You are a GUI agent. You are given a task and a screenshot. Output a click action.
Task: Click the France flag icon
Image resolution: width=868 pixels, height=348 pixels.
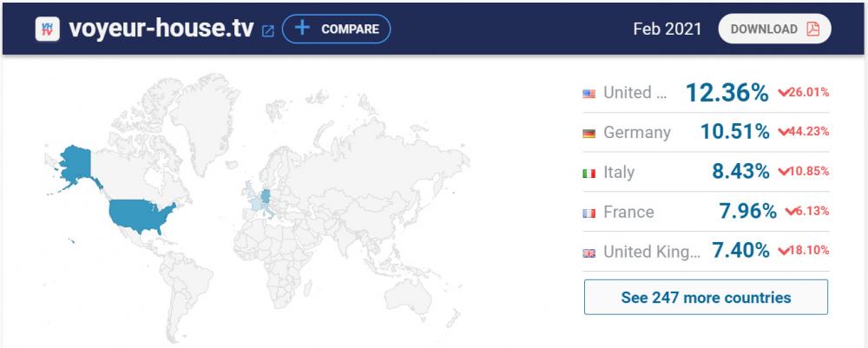pos(589,213)
